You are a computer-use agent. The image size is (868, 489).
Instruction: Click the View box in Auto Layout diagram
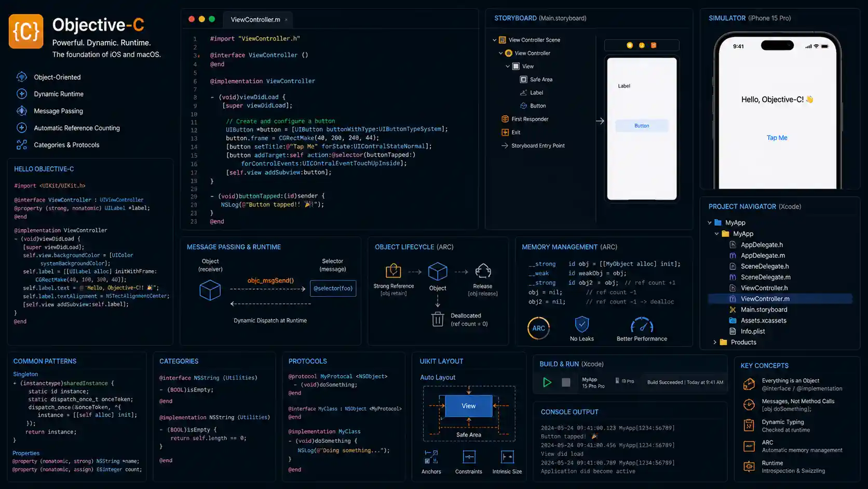469,406
